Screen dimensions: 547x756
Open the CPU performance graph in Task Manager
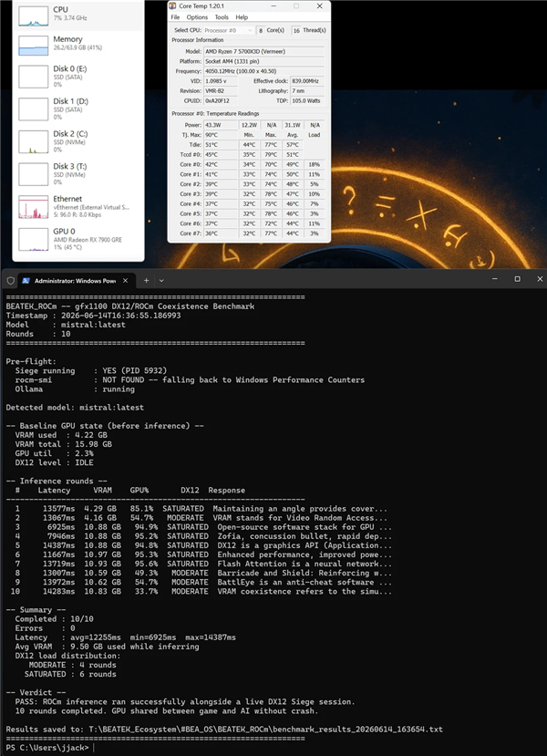tap(78, 15)
